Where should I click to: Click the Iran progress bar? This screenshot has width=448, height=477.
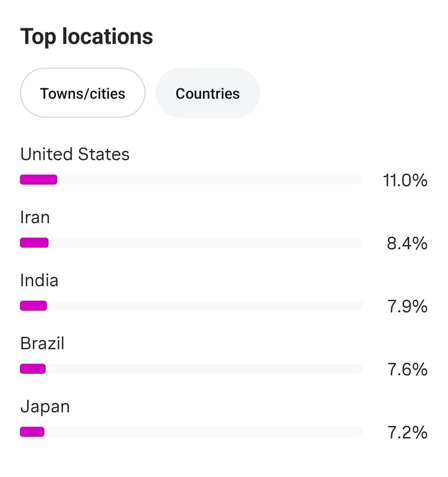click(191, 243)
